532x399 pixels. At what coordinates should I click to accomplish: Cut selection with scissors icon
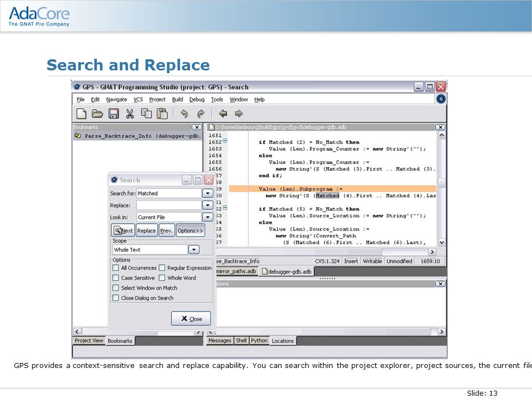point(130,114)
